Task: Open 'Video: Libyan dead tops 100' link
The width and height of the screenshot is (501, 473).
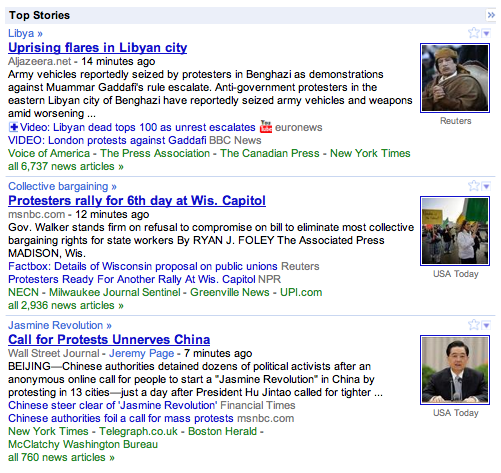Action: [x=137, y=127]
